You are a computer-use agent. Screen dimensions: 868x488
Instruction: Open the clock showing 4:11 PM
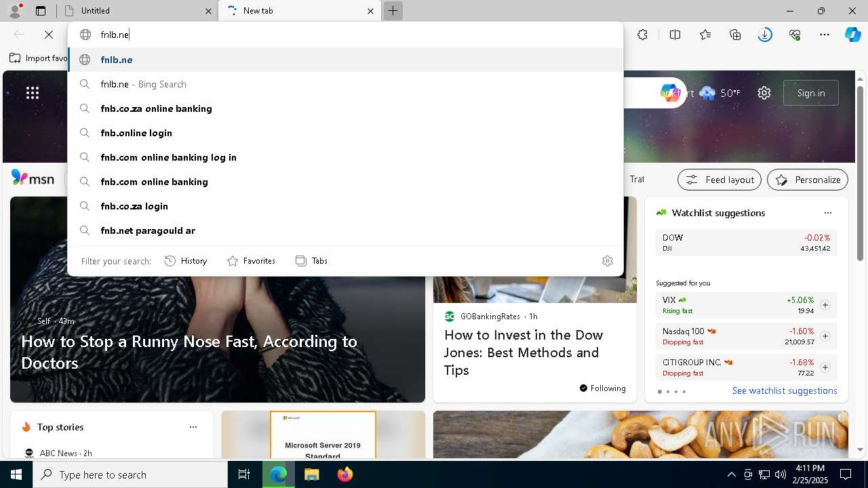click(x=810, y=474)
